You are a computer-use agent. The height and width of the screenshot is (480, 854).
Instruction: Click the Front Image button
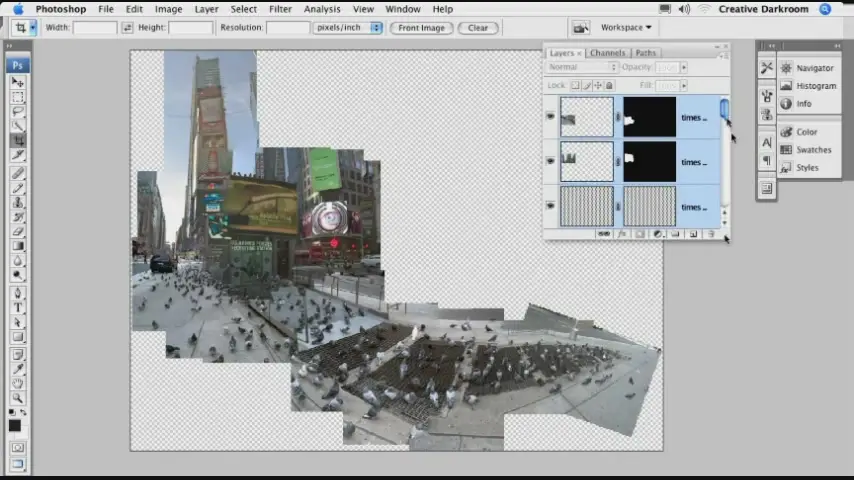[x=421, y=28]
